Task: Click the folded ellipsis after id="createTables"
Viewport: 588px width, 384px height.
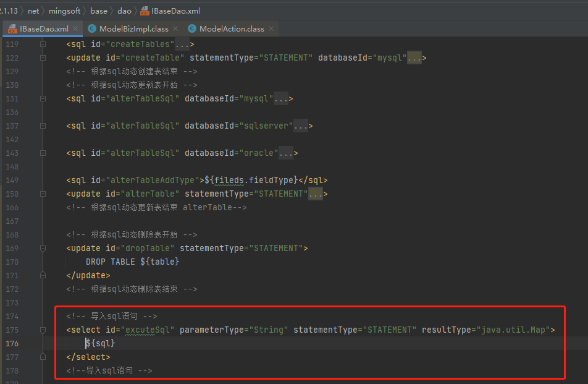Action: click(x=182, y=45)
